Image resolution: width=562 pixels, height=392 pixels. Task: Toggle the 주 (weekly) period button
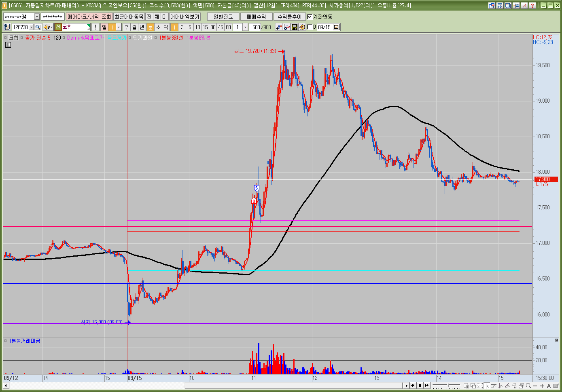tap(127, 27)
